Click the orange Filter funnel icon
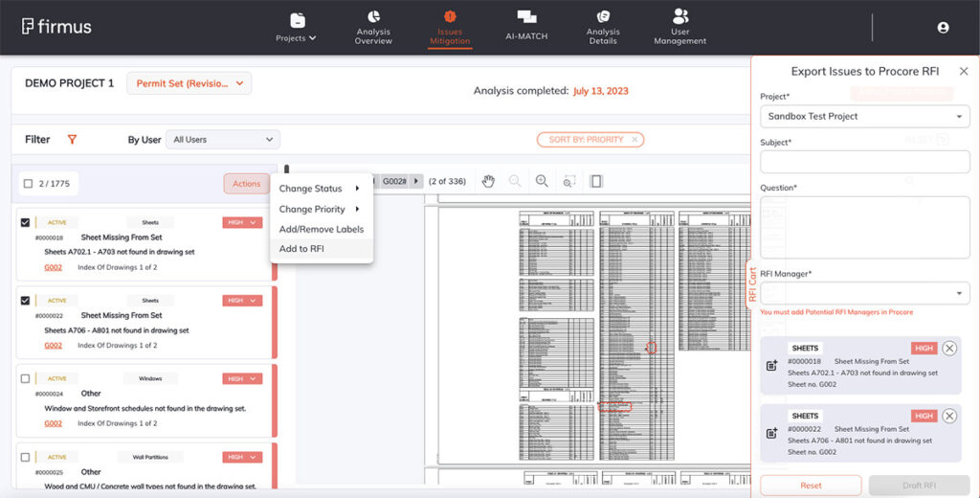 tap(72, 140)
